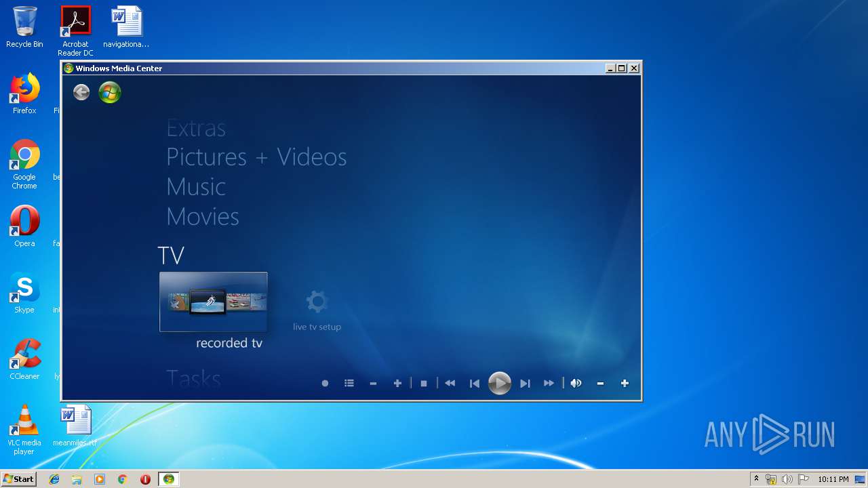Launch Skype desktop shortcut
Viewport: 868px width, 488px height.
(x=24, y=293)
